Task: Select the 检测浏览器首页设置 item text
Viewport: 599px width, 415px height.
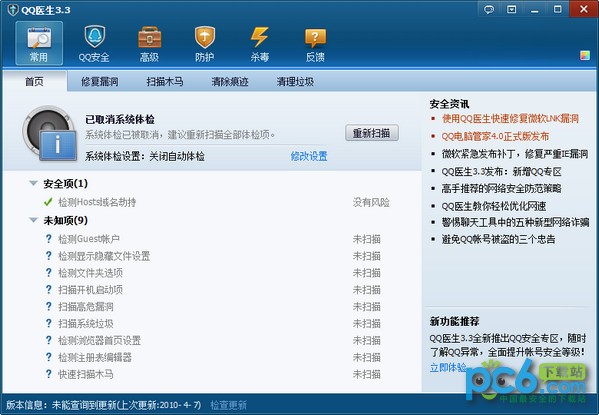Action: pos(99,340)
